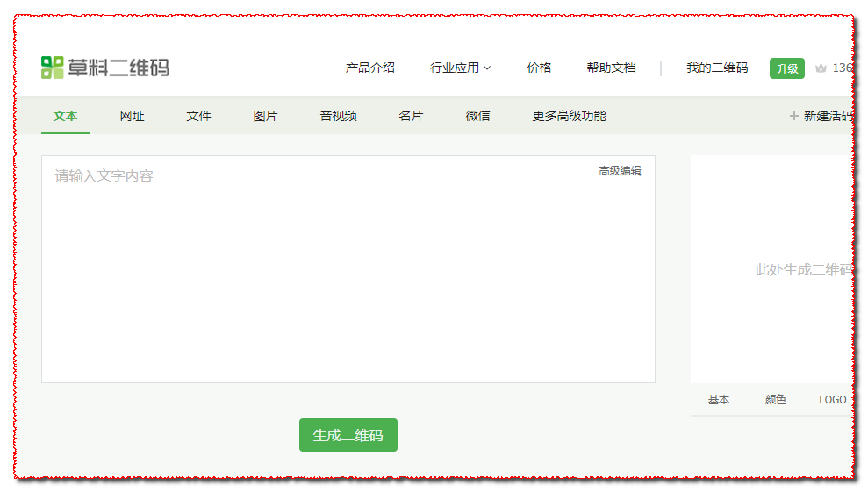Go to the 价格 page
The image size is (868, 492).
click(539, 68)
